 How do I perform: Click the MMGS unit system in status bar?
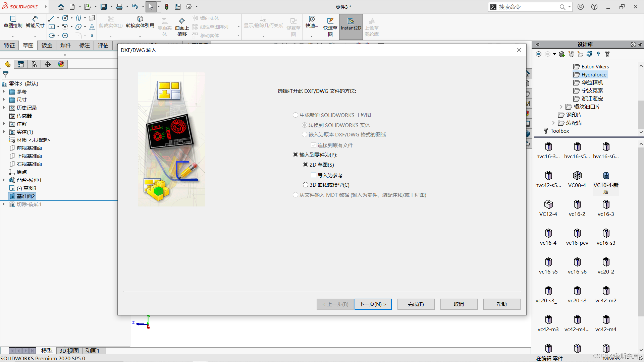coord(611,358)
